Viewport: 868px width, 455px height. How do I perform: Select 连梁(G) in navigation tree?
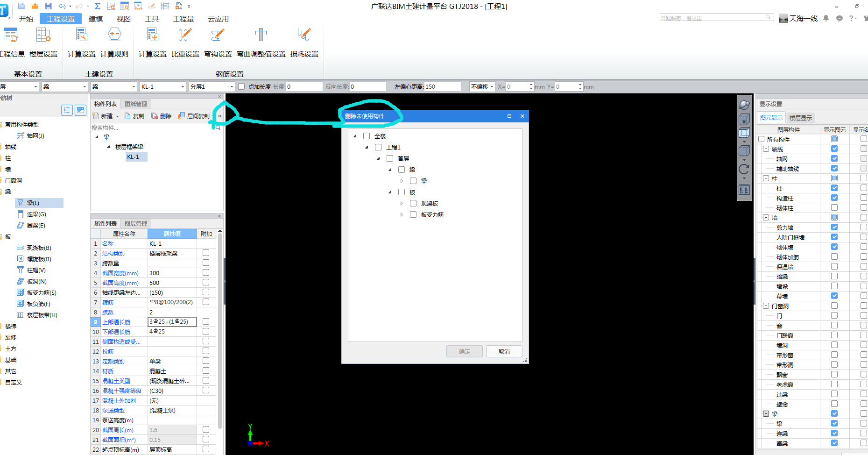36,214
